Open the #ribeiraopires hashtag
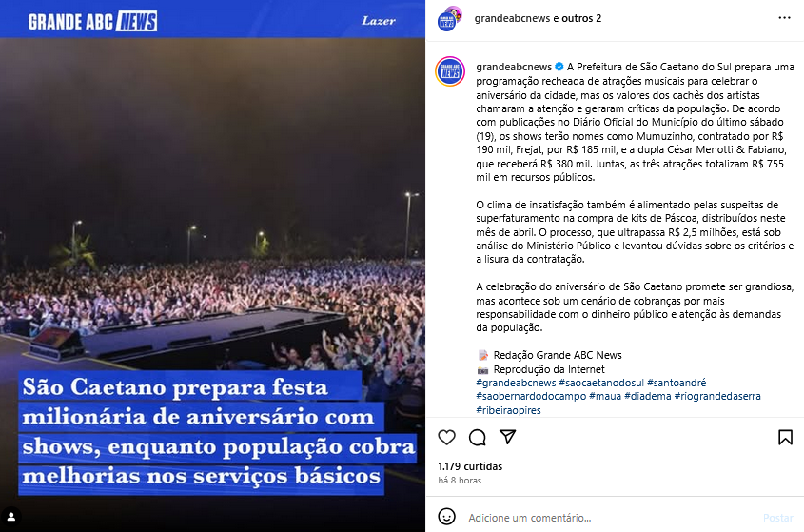804x532 pixels. click(x=508, y=410)
